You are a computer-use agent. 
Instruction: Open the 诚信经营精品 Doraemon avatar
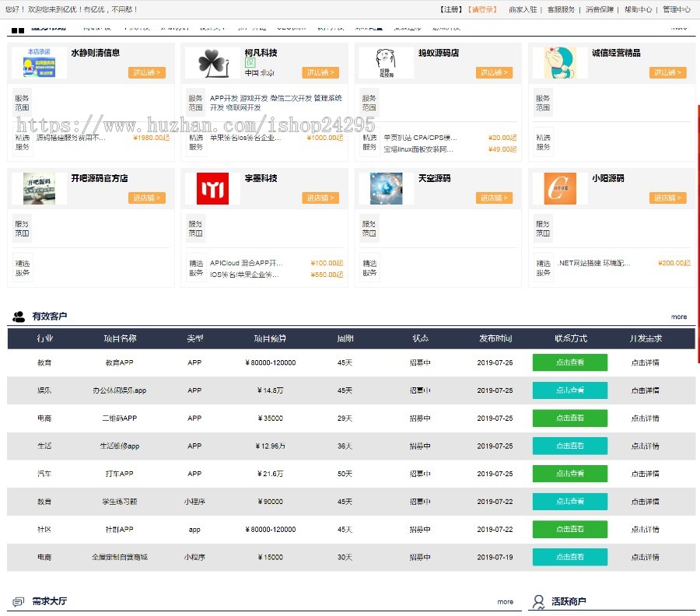coord(559,63)
